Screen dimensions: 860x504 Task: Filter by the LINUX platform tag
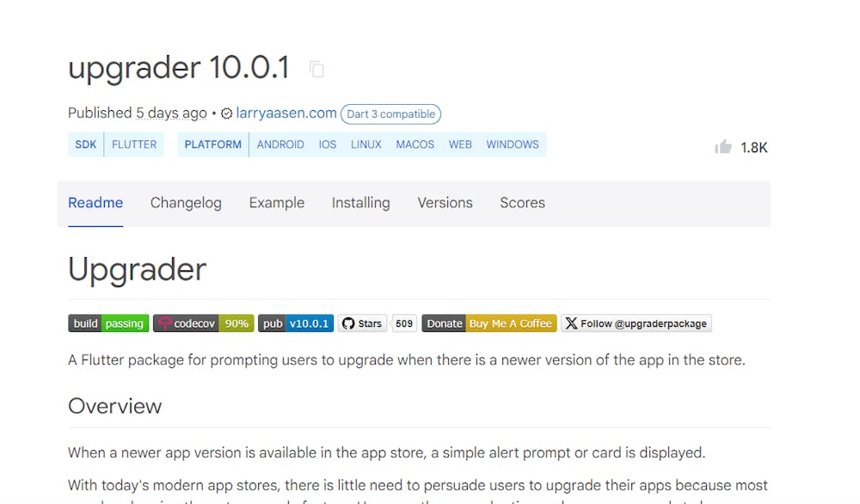click(365, 144)
